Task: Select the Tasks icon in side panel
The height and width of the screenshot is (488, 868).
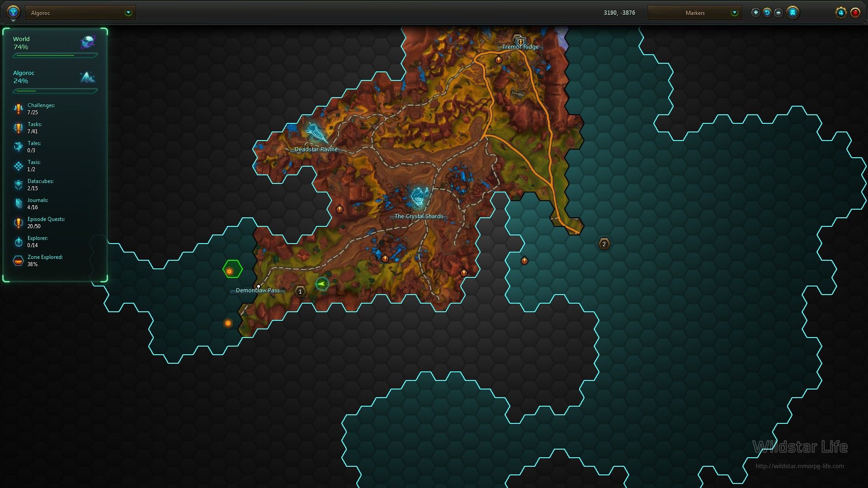Action: tap(18, 128)
